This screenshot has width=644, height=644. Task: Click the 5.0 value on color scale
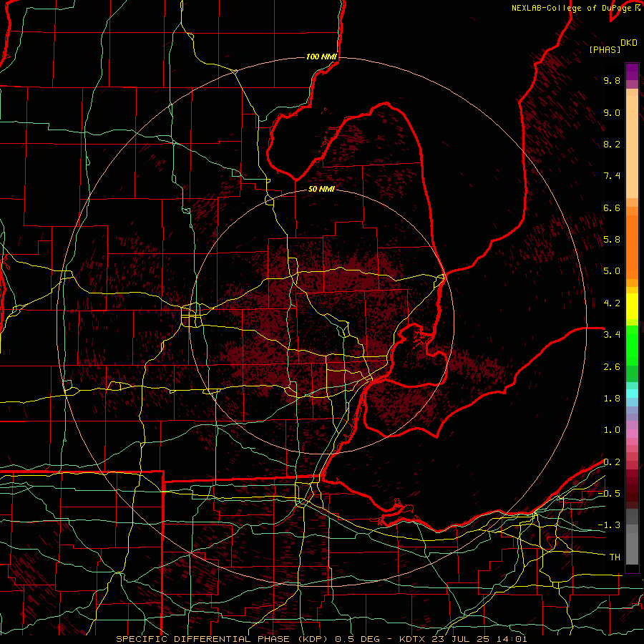(x=612, y=271)
